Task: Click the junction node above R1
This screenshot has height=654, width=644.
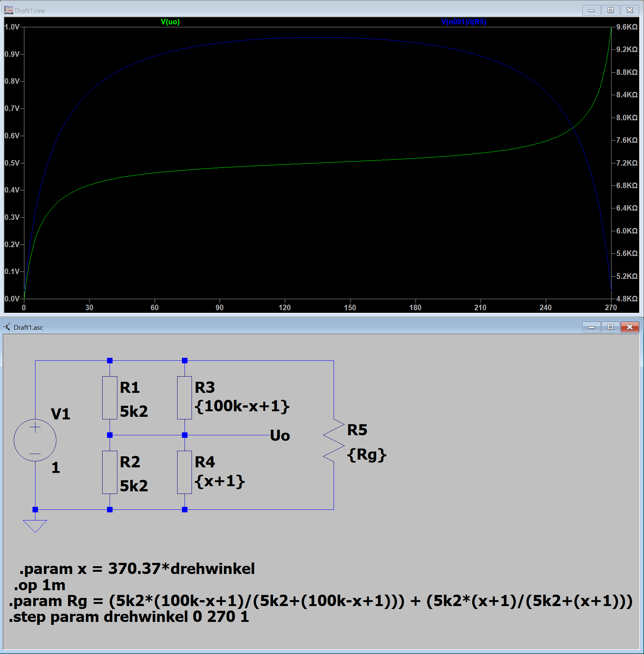Action: point(110,360)
